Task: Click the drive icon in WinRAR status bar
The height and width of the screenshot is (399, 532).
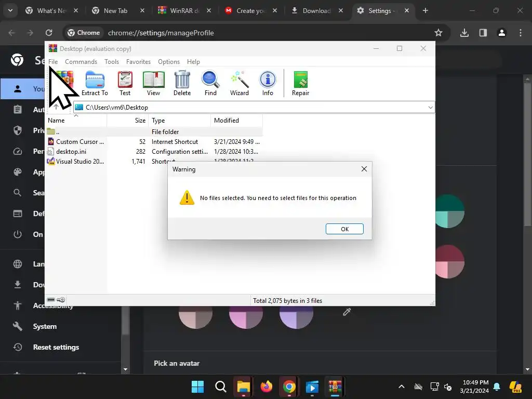Action: click(x=51, y=300)
